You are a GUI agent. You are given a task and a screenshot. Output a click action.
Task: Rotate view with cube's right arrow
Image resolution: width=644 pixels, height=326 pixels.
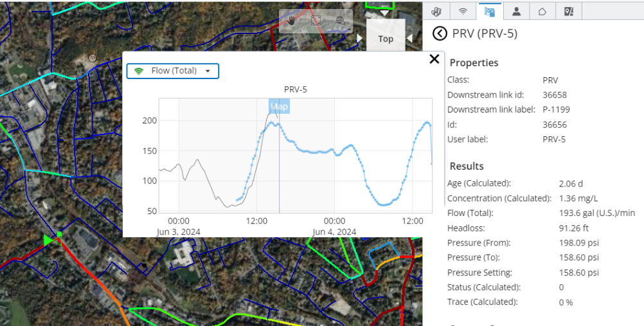409,38
